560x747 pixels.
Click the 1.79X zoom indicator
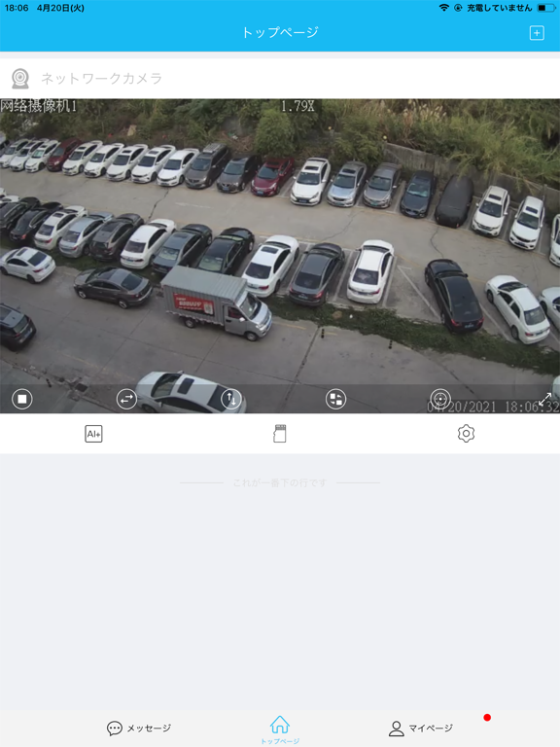click(x=297, y=106)
